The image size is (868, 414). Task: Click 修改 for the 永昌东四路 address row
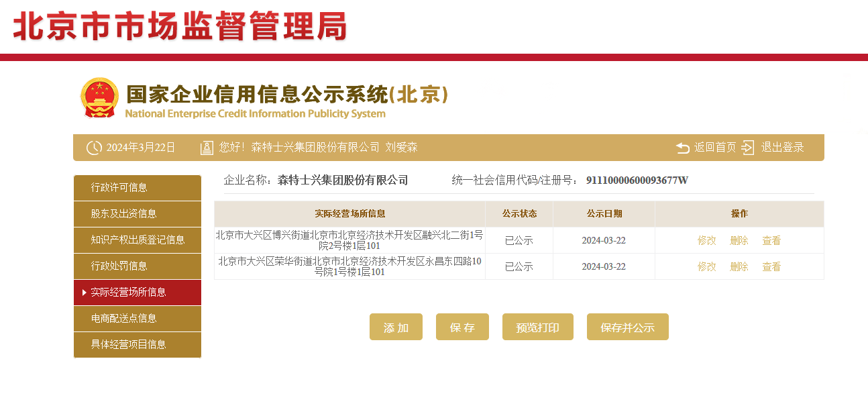tap(707, 267)
